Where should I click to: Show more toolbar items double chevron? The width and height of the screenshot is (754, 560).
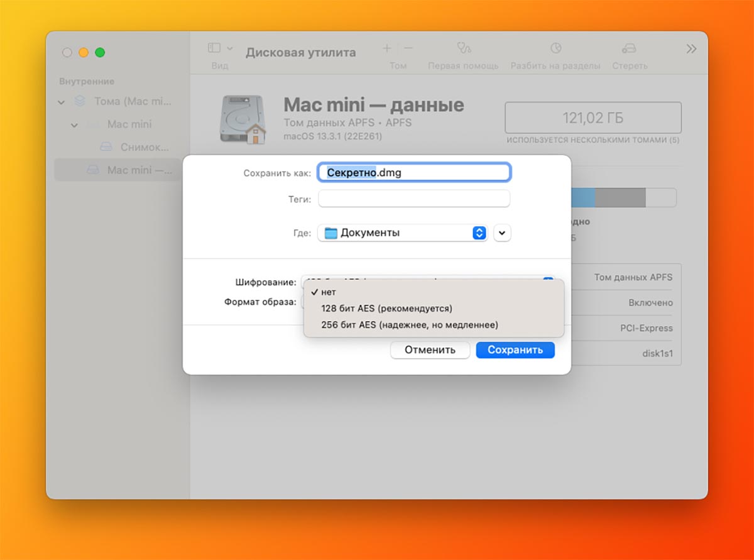[x=691, y=48]
